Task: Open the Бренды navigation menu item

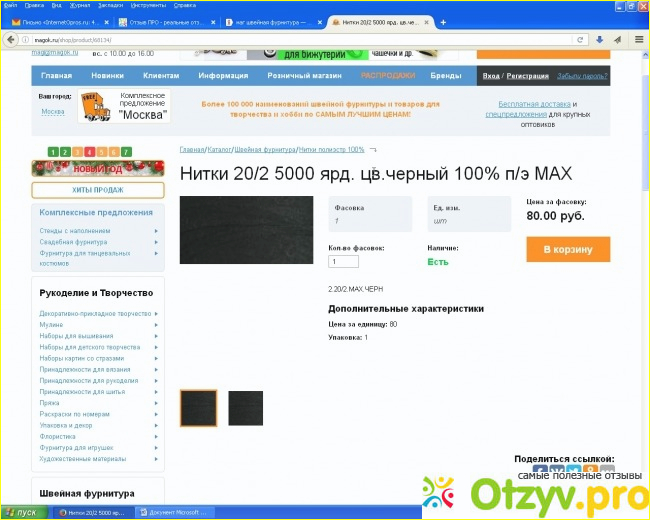Action: (x=446, y=76)
